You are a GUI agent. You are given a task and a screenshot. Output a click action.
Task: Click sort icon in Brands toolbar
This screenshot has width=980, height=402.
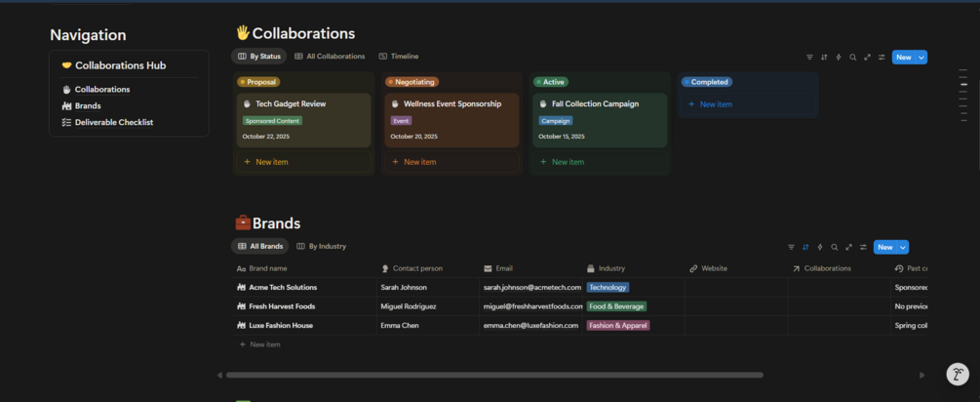(x=805, y=247)
